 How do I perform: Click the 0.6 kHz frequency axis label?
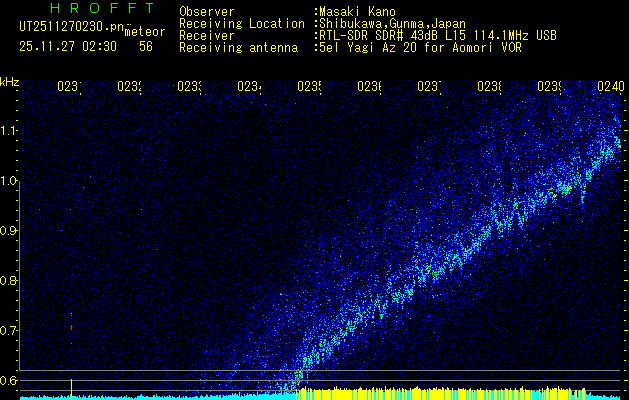(x=8, y=380)
